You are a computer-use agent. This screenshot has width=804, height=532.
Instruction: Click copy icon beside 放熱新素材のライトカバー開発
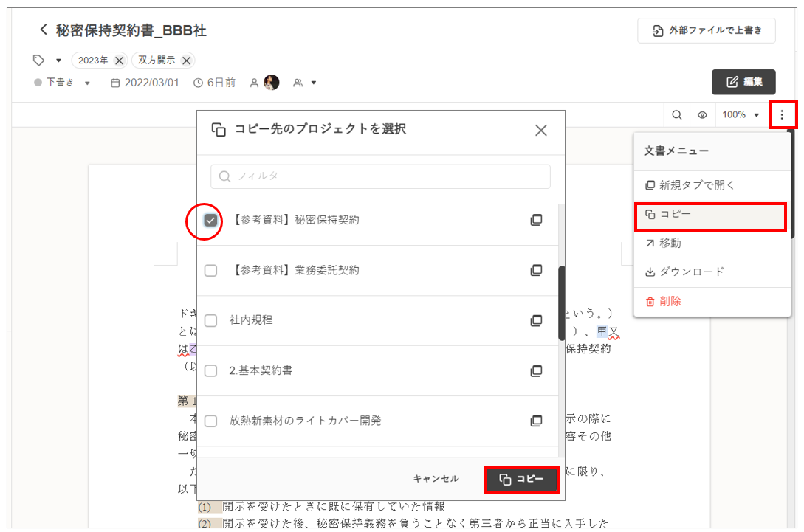[537, 421]
